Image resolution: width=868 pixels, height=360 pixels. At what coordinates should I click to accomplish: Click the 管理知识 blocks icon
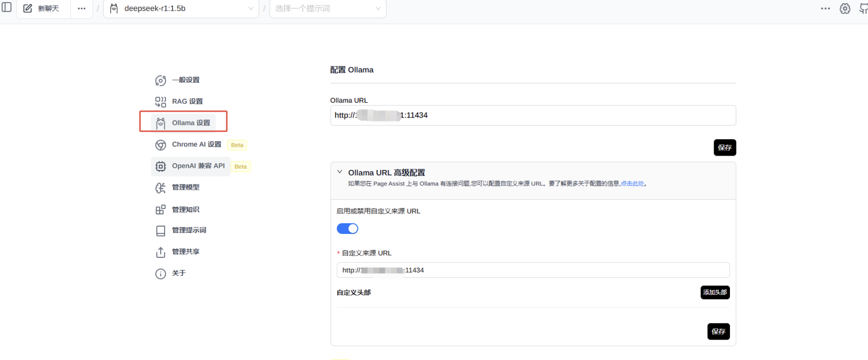tap(161, 209)
